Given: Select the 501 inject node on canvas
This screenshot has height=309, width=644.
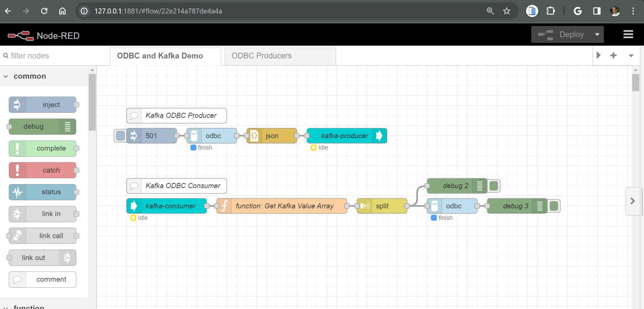Looking at the screenshot, I should click(152, 136).
